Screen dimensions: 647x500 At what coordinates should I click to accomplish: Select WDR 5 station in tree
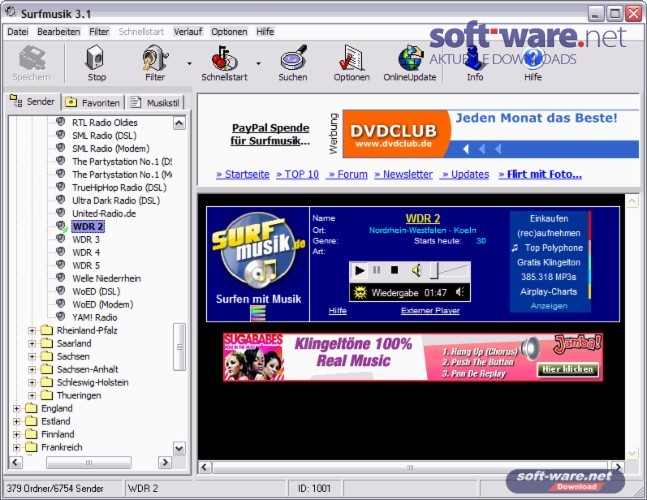[86, 266]
